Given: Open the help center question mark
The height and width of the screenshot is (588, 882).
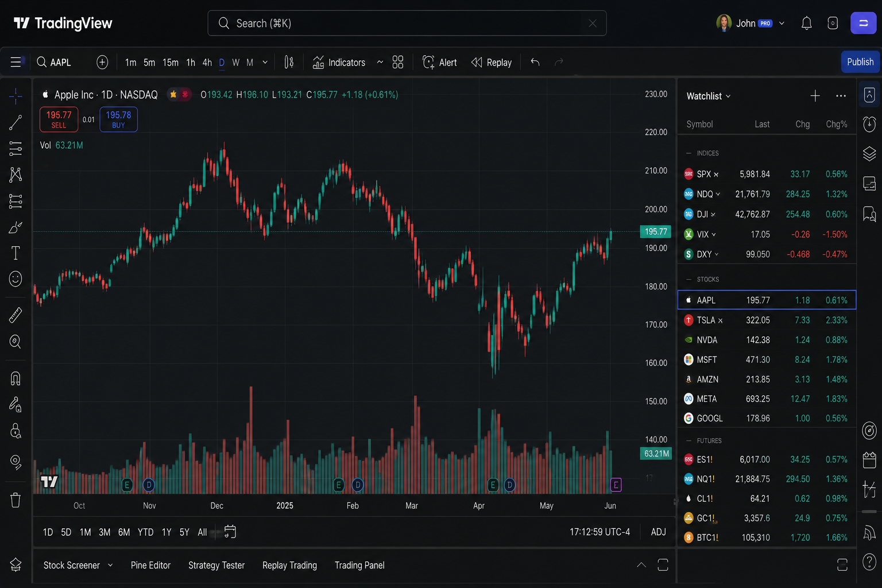Looking at the screenshot, I should [x=869, y=562].
